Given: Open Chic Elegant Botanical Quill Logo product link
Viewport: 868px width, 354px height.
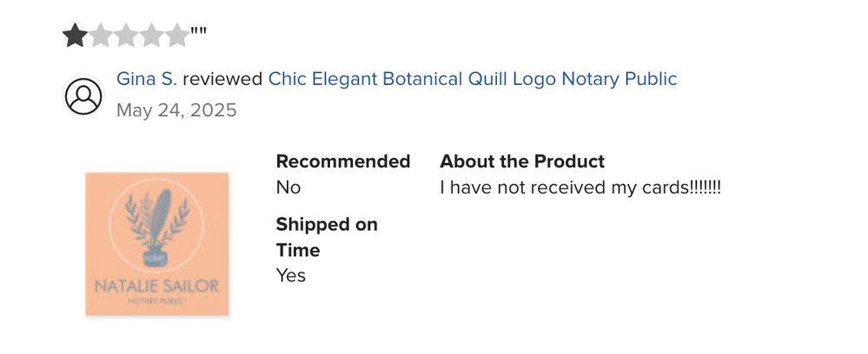Looking at the screenshot, I should point(473,79).
